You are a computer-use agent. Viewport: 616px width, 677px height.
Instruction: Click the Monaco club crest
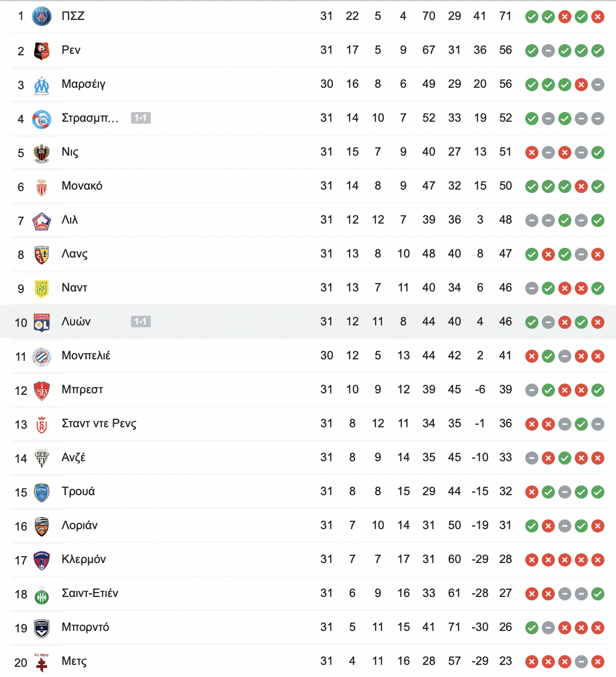coord(42,187)
